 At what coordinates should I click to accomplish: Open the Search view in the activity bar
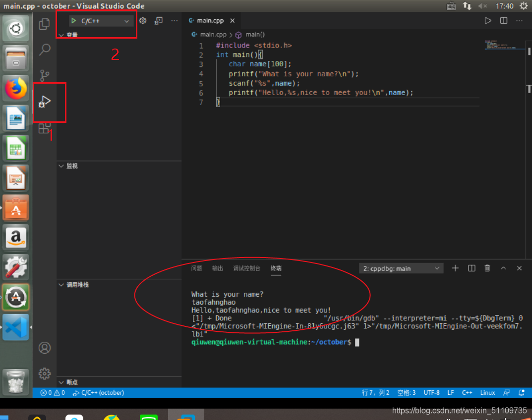(45, 50)
